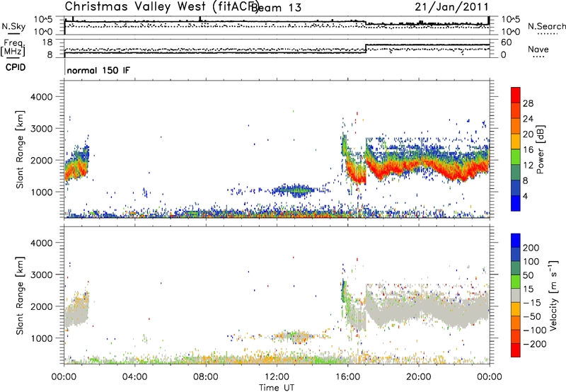The height and width of the screenshot is (392, 566).
Task: Click the '60' tick on the Nave axis
Action: (x=507, y=42)
